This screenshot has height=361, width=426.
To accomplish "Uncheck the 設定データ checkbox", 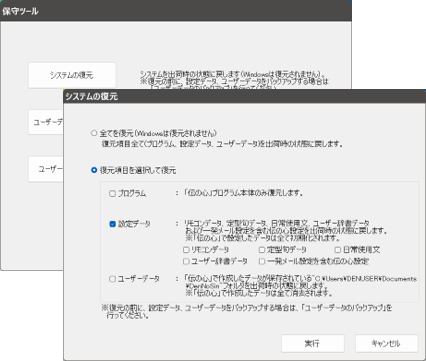I will pos(112,224).
